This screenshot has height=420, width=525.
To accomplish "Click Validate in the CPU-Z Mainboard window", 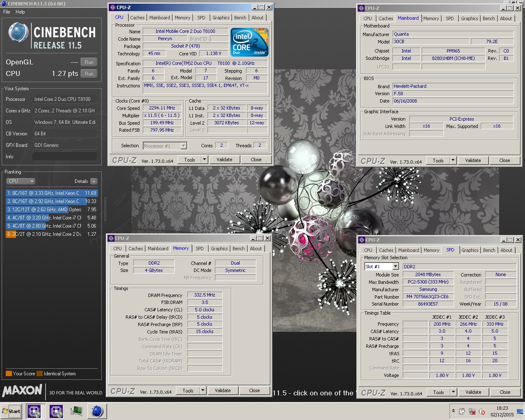I will [x=473, y=161].
